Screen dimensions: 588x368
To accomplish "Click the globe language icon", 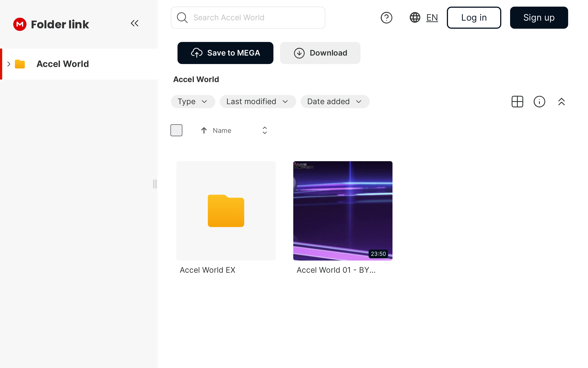I will coord(415,17).
